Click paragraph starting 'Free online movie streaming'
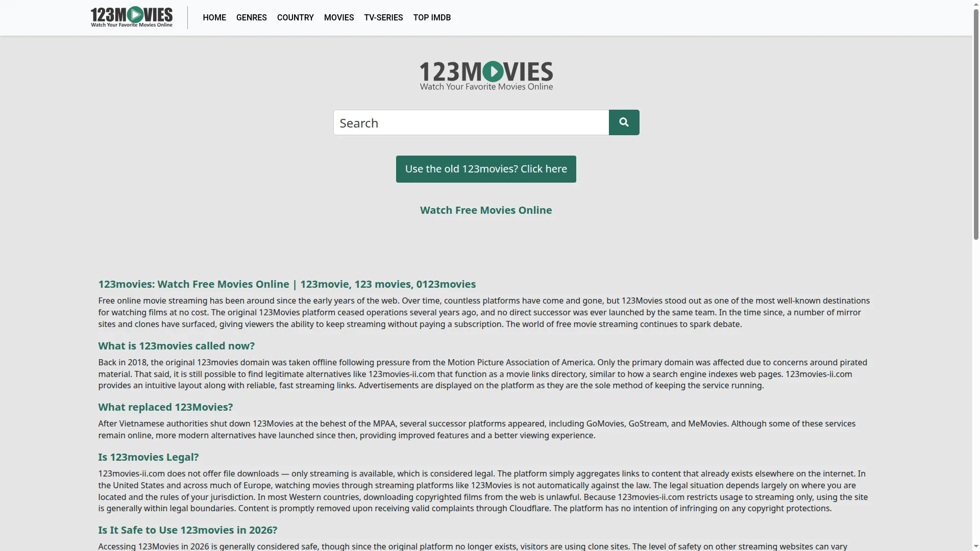Viewport: 980px width, 551px height. click(484, 312)
